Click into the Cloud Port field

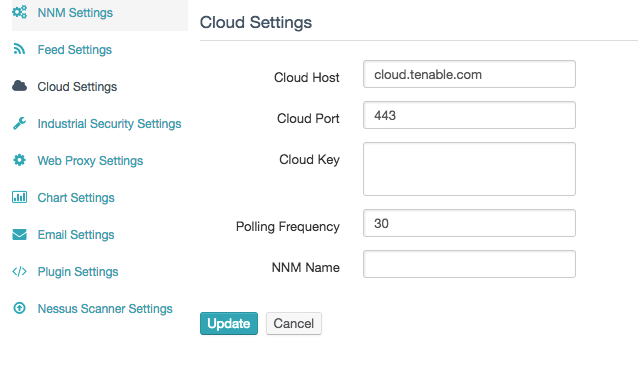coord(469,115)
